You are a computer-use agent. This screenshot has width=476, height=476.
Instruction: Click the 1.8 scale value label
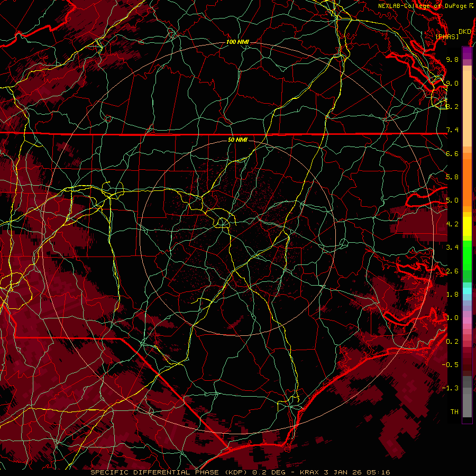pos(452,295)
